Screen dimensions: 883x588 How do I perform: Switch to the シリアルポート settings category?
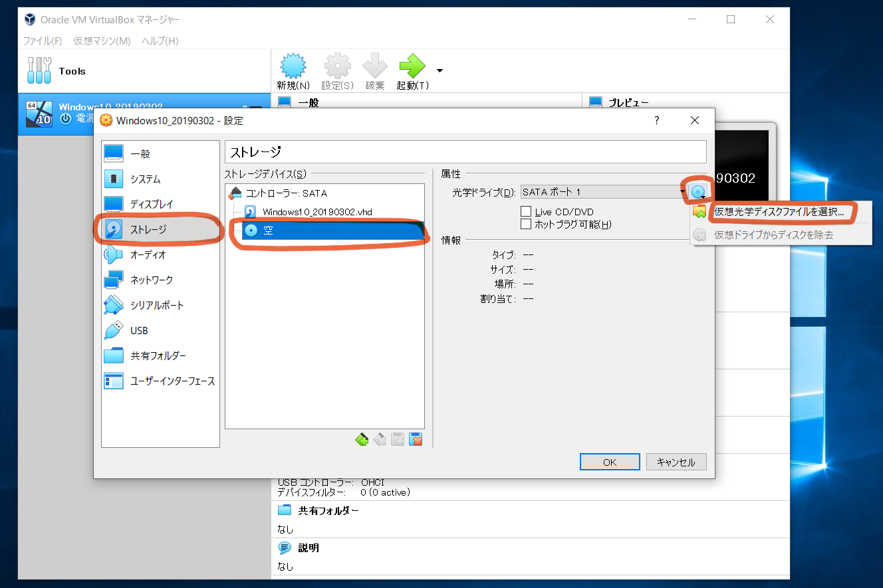coord(160,305)
